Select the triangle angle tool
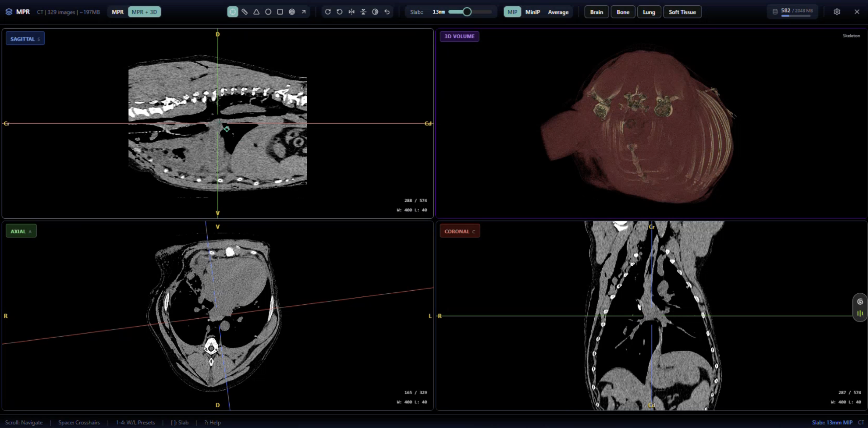This screenshot has width=868, height=428. coord(257,12)
